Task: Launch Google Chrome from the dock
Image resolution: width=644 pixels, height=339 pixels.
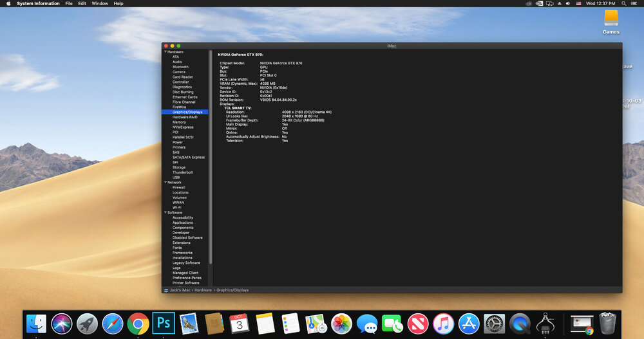Action: click(x=138, y=323)
